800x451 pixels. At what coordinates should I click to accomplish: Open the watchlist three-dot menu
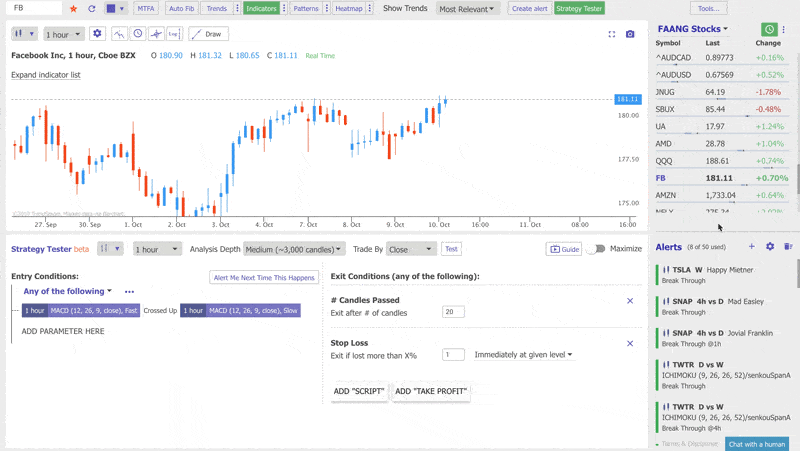784,29
